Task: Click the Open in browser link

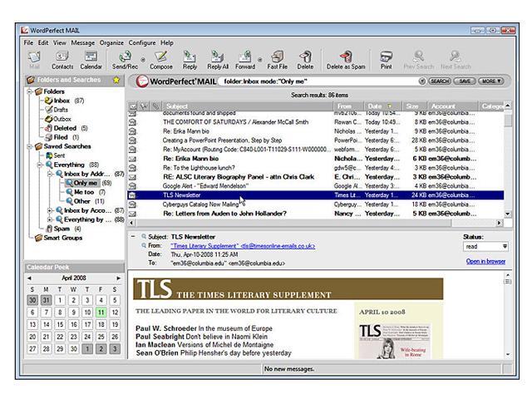Action: [485, 261]
